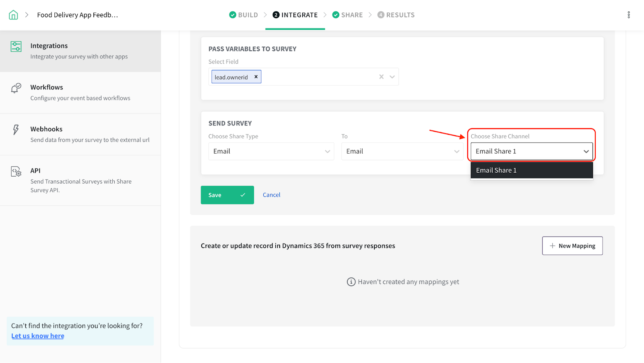Switch to the INTEGRATE step
Image resolution: width=644 pixels, height=363 pixels.
295,15
